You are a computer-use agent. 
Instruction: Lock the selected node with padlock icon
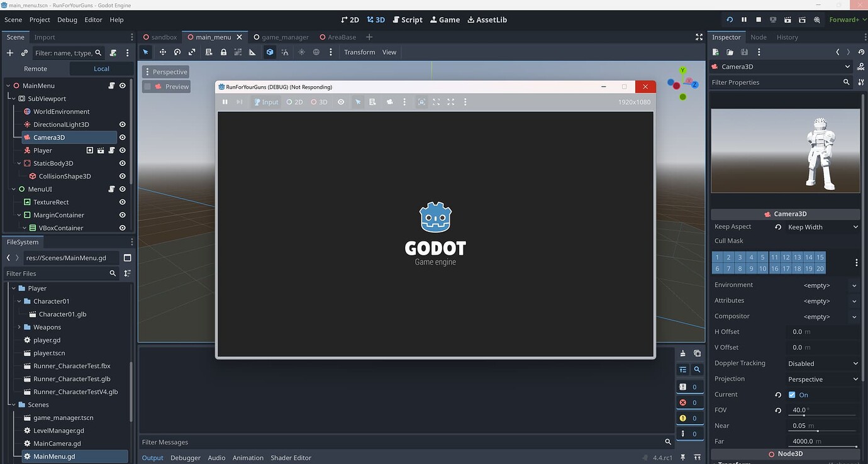(x=223, y=52)
